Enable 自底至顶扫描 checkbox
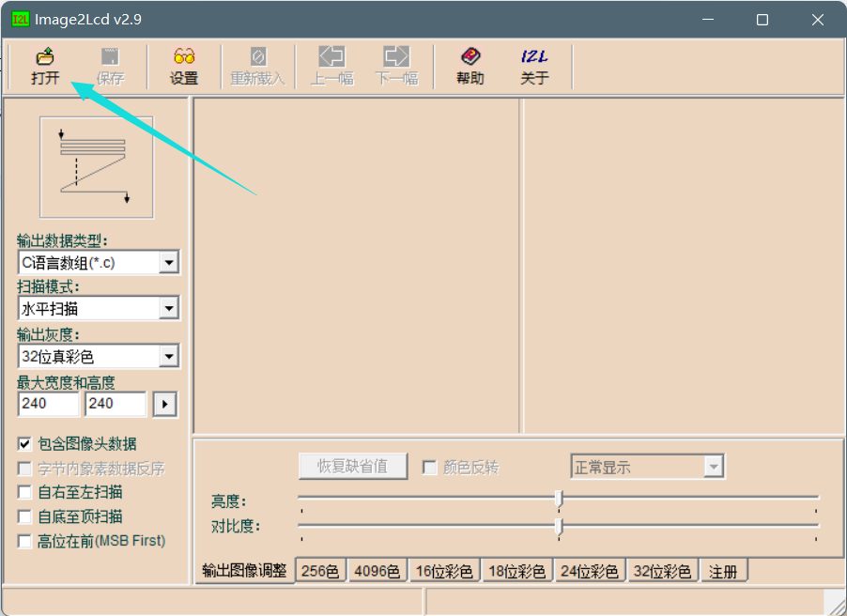Screen dimensions: 847x616 click(24, 516)
